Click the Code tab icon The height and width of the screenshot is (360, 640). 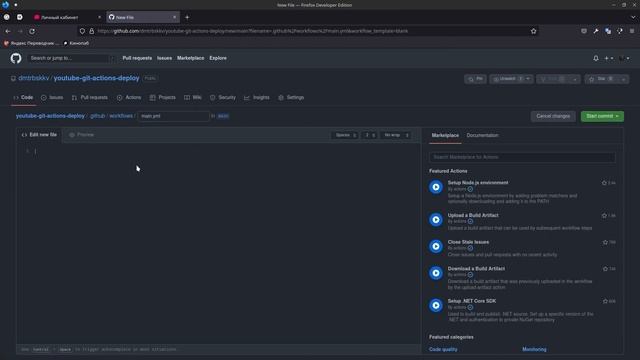tap(16, 98)
